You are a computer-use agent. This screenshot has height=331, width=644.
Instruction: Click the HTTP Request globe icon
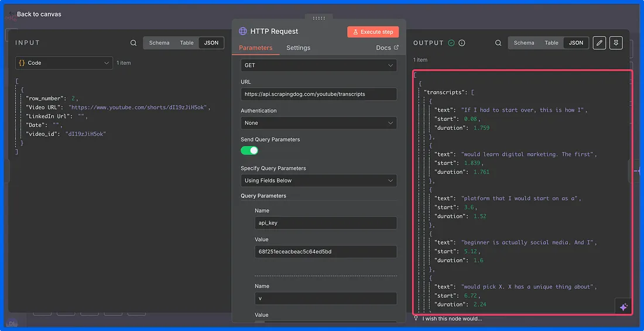point(243,32)
